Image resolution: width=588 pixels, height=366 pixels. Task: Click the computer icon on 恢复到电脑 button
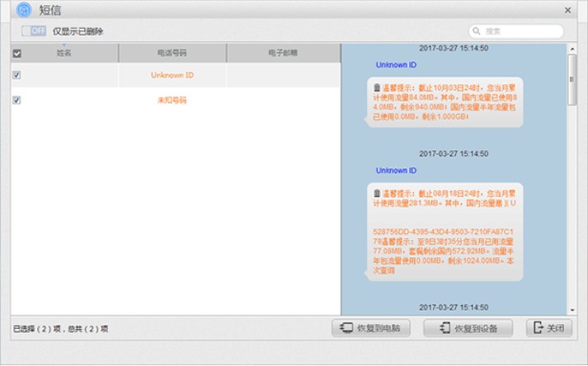[346, 328]
